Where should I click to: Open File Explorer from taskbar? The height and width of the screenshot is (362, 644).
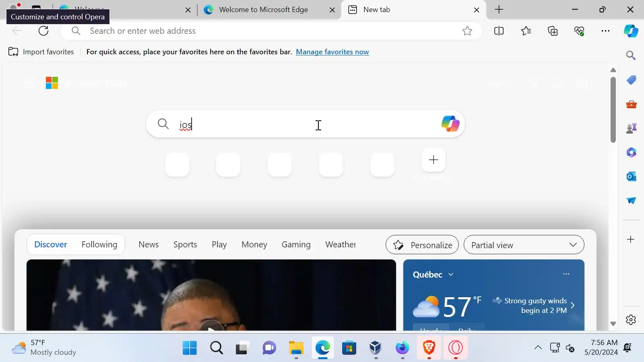296,348
